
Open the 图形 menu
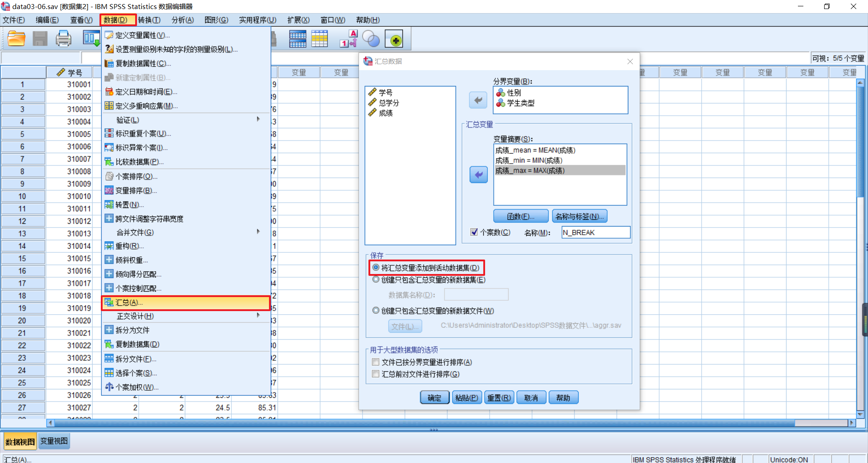(216, 20)
